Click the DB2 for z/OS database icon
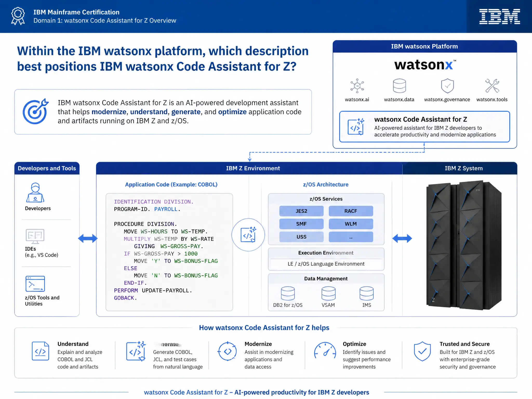 click(288, 293)
